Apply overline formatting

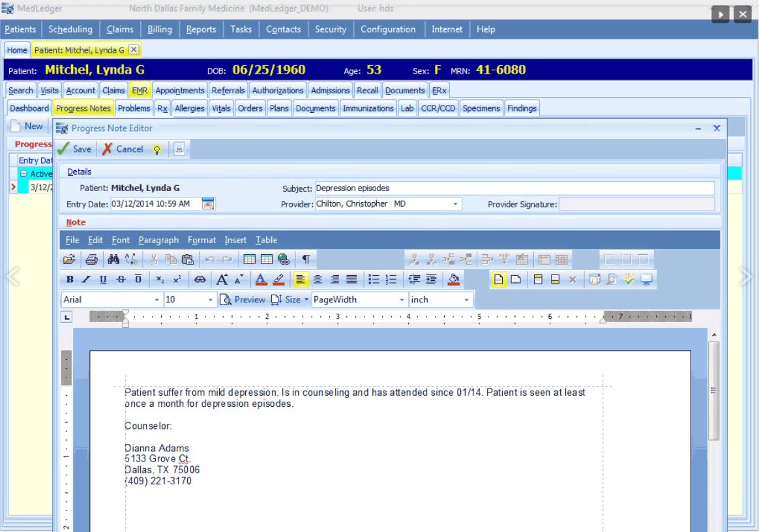[138, 279]
